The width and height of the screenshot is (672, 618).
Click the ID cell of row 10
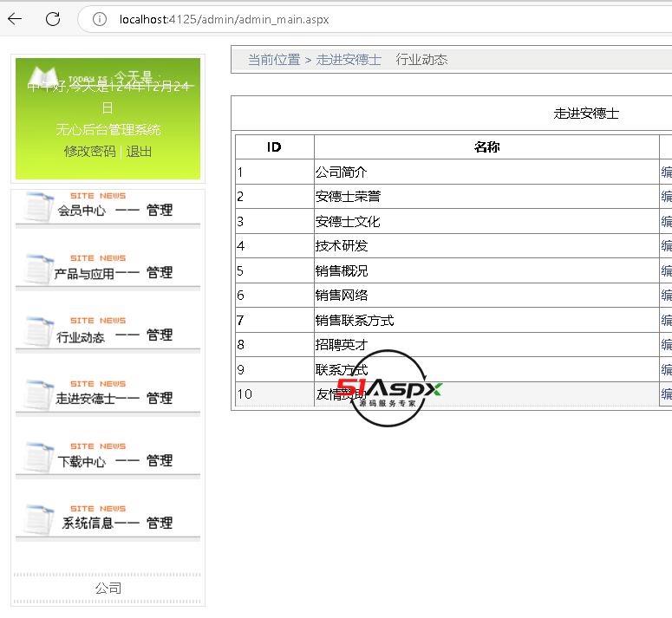(x=274, y=394)
